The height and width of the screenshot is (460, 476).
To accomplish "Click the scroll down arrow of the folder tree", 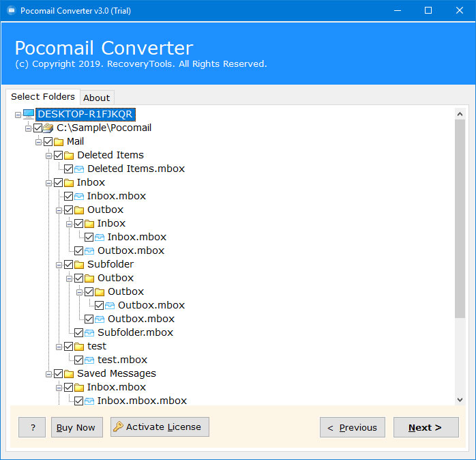I will pyautogui.click(x=460, y=400).
